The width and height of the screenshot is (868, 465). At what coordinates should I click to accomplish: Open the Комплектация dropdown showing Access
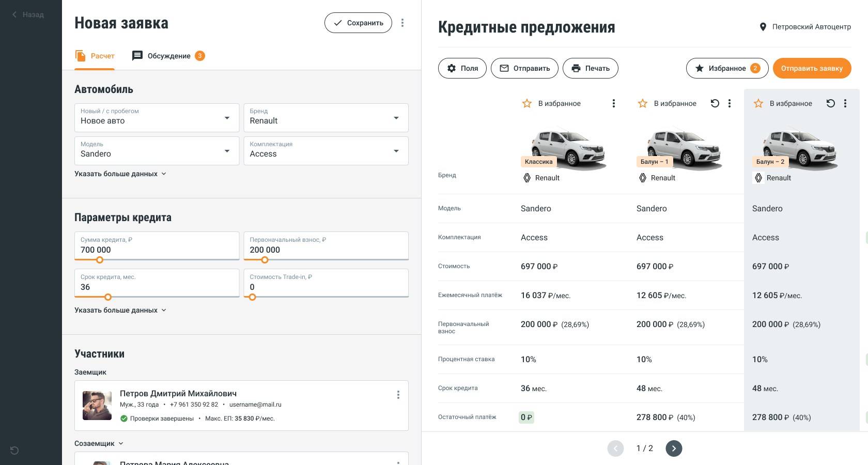(x=326, y=151)
